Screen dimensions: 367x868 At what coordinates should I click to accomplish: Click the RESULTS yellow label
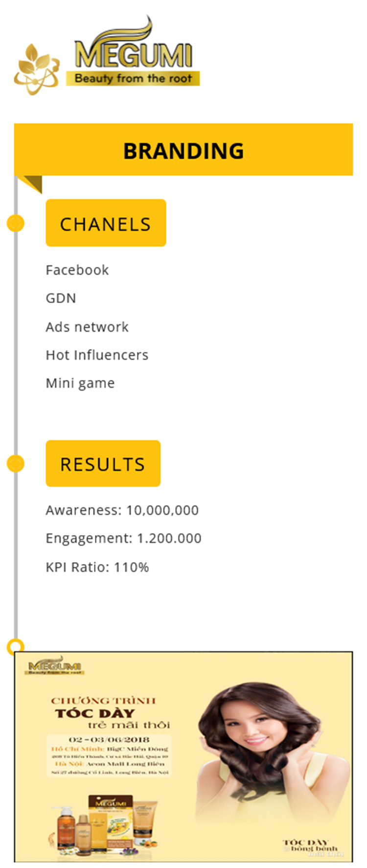pos(103,464)
